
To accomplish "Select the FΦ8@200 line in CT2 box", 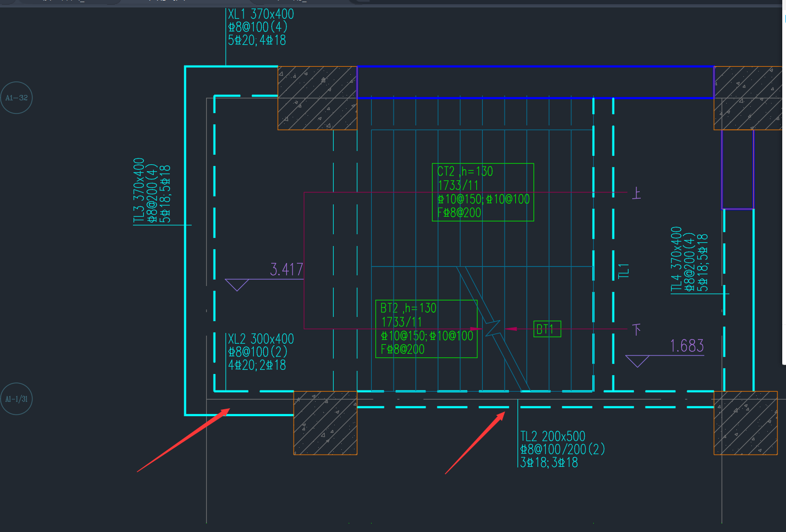I will (x=459, y=213).
